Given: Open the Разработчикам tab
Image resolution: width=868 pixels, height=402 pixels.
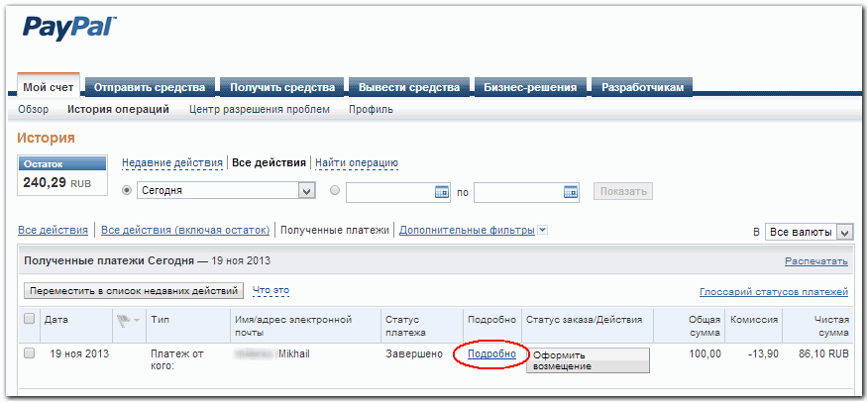Looking at the screenshot, I should [642, 87].
